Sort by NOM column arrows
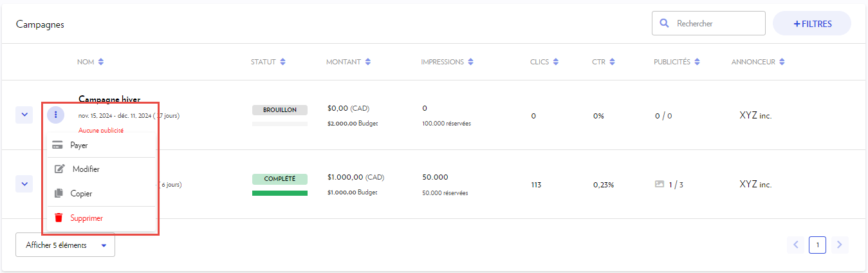 100,62
